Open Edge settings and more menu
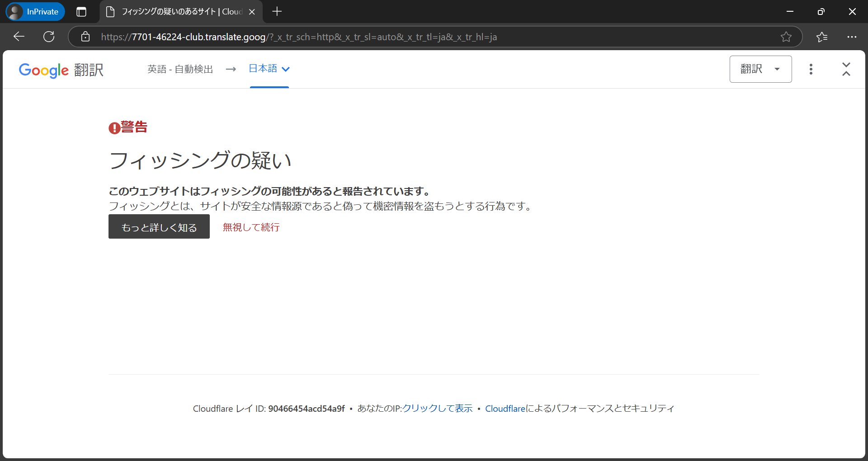The height and width of the screenshot is (461, 868). 852,37
